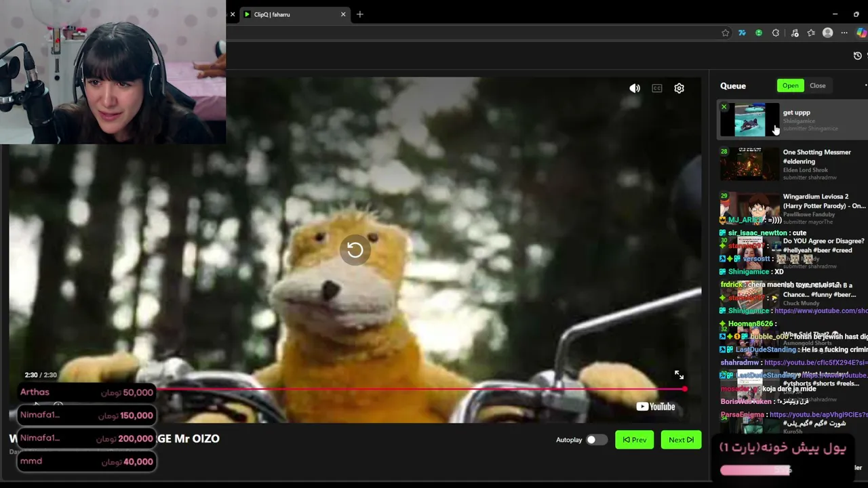Open the Favorites list icon
This screenshot has height=488, width=868.
tap(811, 33)
